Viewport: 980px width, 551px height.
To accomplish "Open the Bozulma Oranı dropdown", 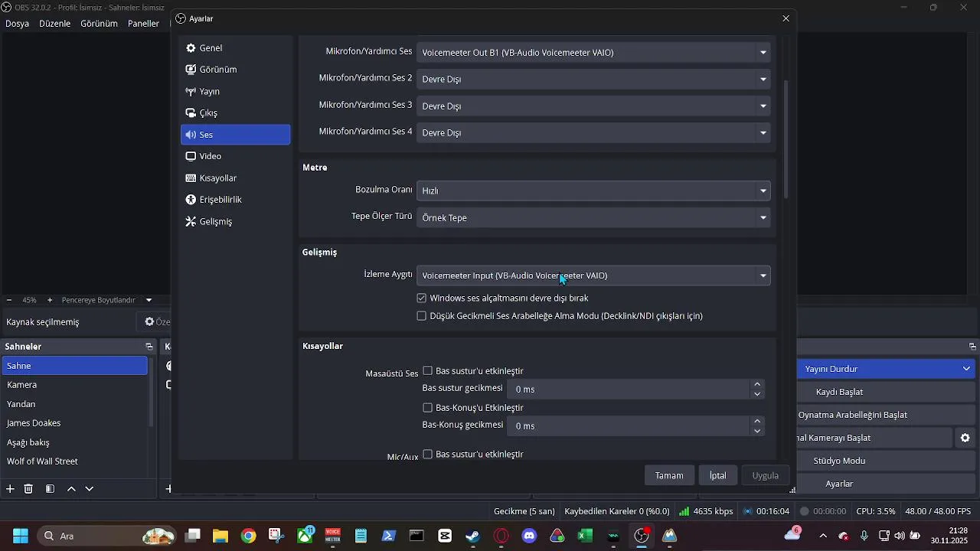I will [593, 191].
